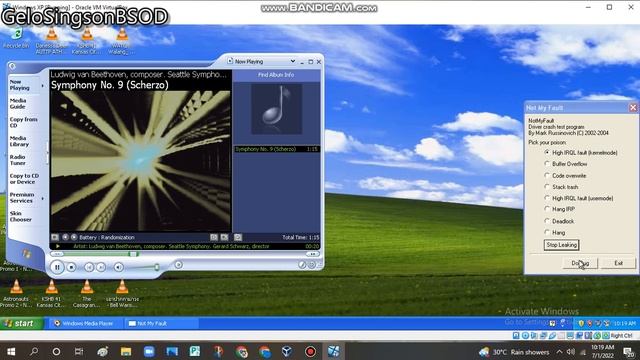Open host Windows Start button
Screen dimensions: 640x360
coord(11,351)
